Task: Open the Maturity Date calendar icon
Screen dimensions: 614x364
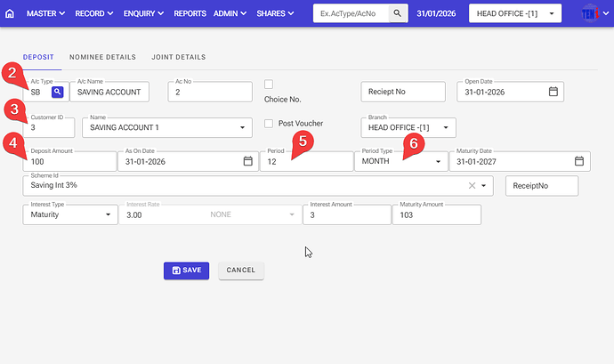Action: pyautogui.click(x=578, y=161)
